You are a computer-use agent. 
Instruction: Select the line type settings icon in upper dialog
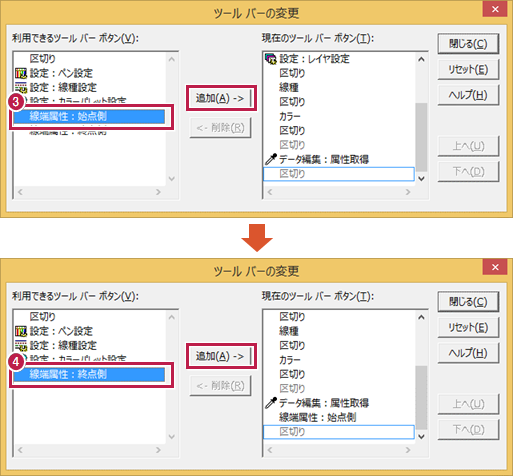pos(21,87)
